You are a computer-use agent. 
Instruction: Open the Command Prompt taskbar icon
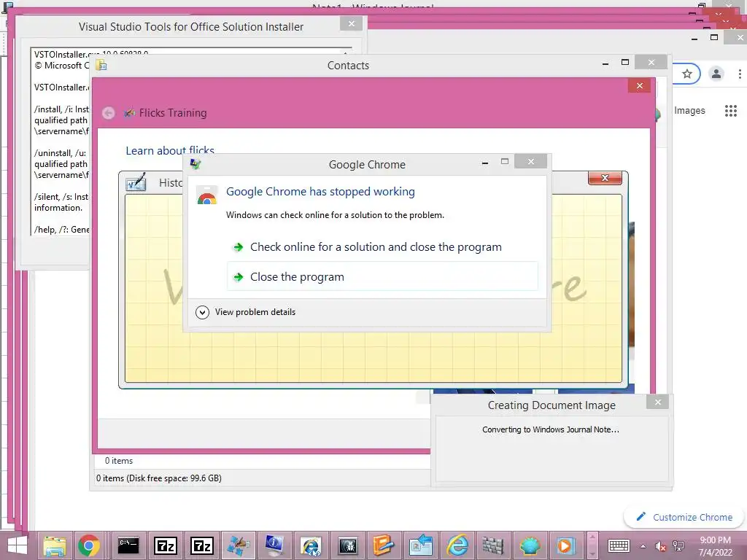tap(128, 545)
